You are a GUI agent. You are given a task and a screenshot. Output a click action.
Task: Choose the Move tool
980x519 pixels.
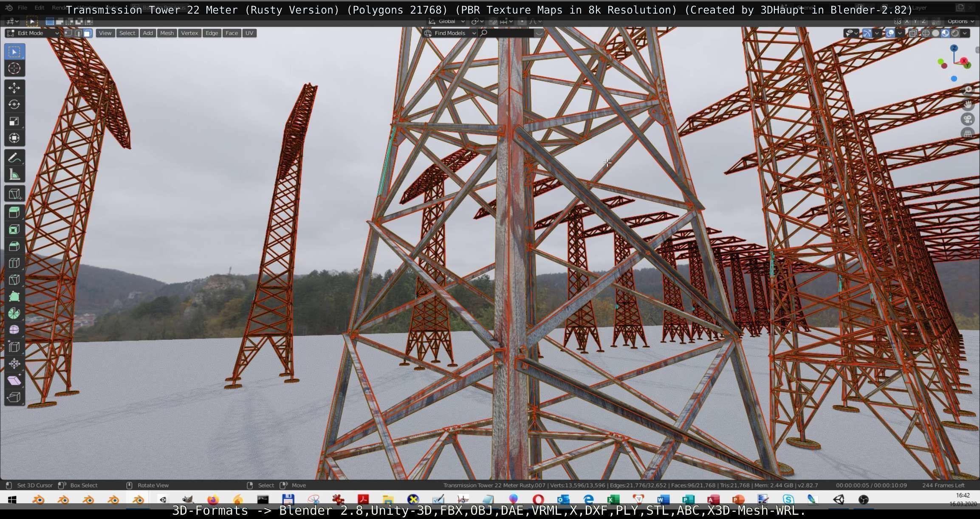[x=14, y=88]
